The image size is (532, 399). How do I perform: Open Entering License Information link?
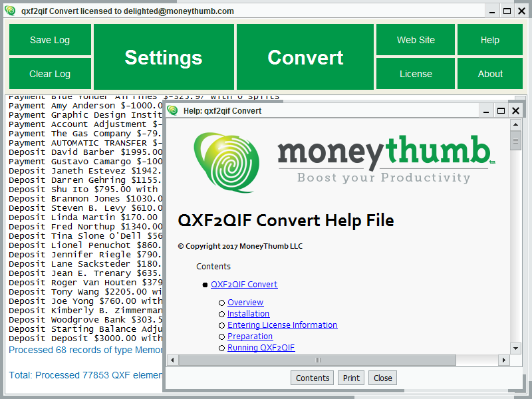pyautogui.click(x=282, y=325)
